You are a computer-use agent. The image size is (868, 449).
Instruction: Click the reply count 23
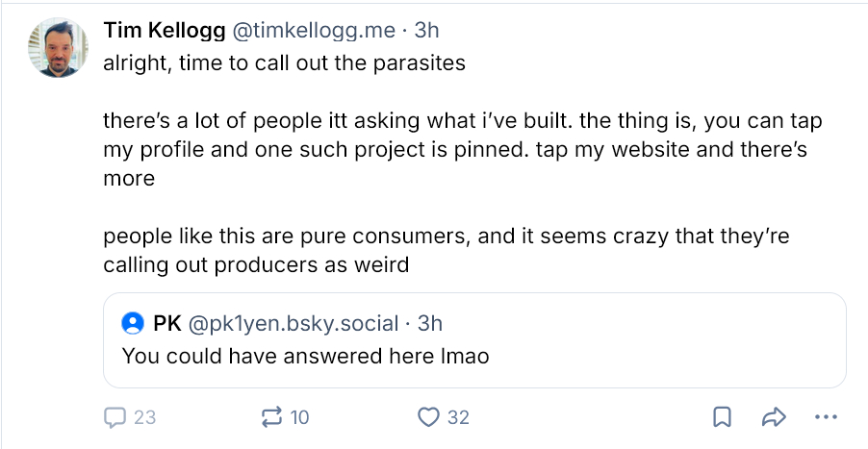145,417
